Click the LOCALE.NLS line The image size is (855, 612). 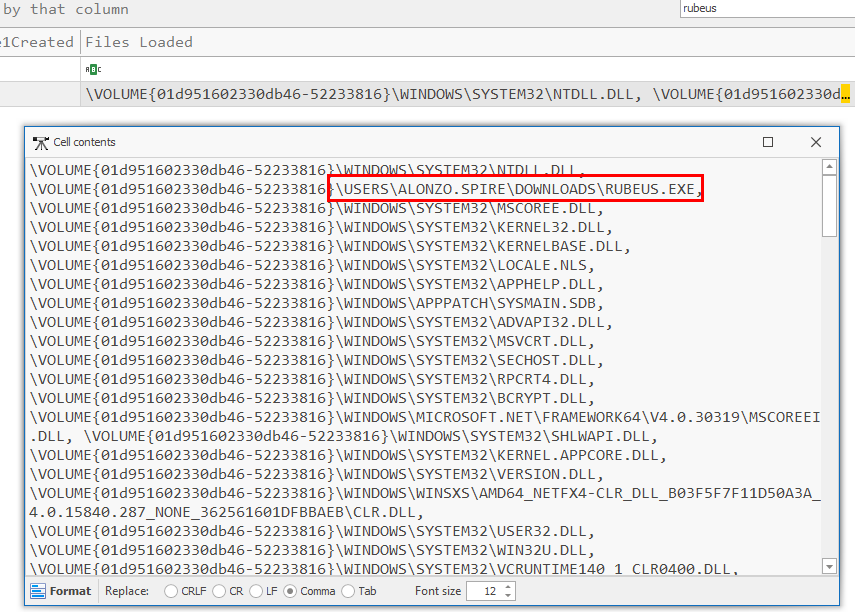[x=312, y=266]
